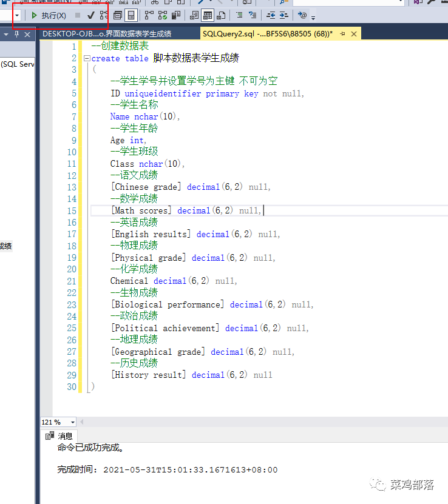Open the 121 % zoom level dropdown
Screen dimensions: 448x504
click(73, 422)
